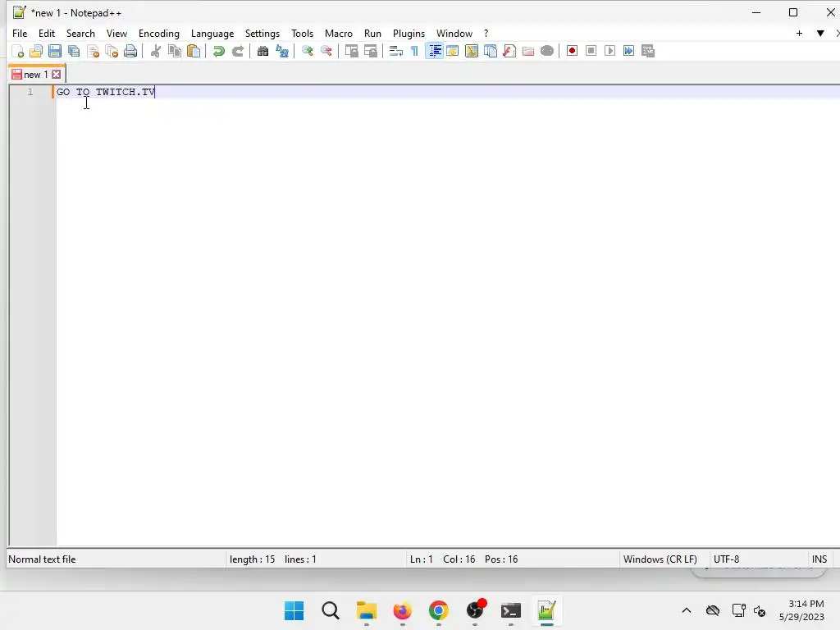Open the Window menu
Screen dimensions: 840x630
coord(454,33)
